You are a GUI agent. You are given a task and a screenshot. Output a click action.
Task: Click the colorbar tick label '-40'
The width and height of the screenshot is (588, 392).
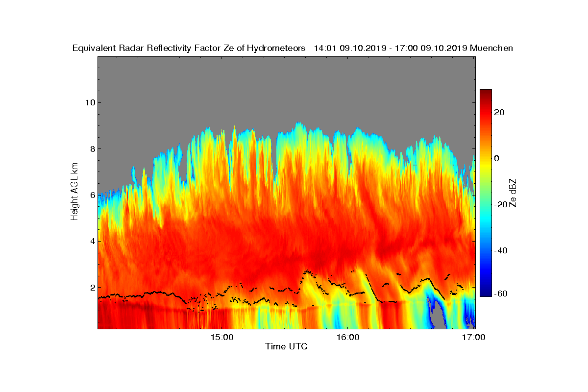pyautogui.click(x=500, y=250)
